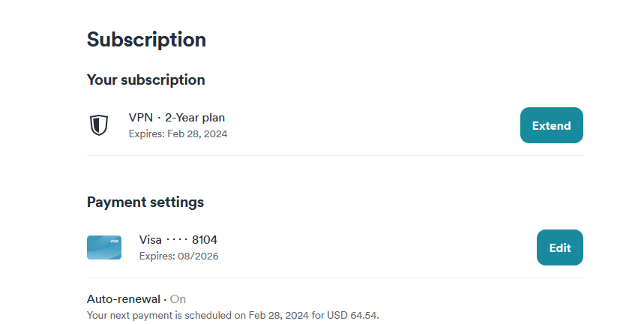Screen dimensions: 644x324
Task: Click the plan expiry Feb 28, 2024 text
Action: click(197, 133)
